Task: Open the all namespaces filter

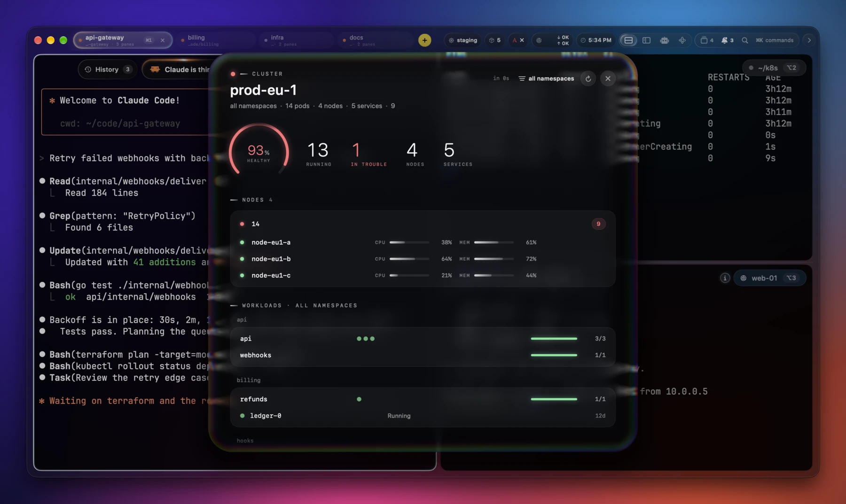Action: tap(546, 78)
